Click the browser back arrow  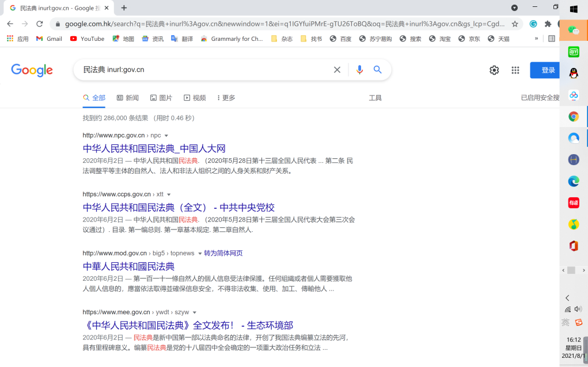point(10,24)
